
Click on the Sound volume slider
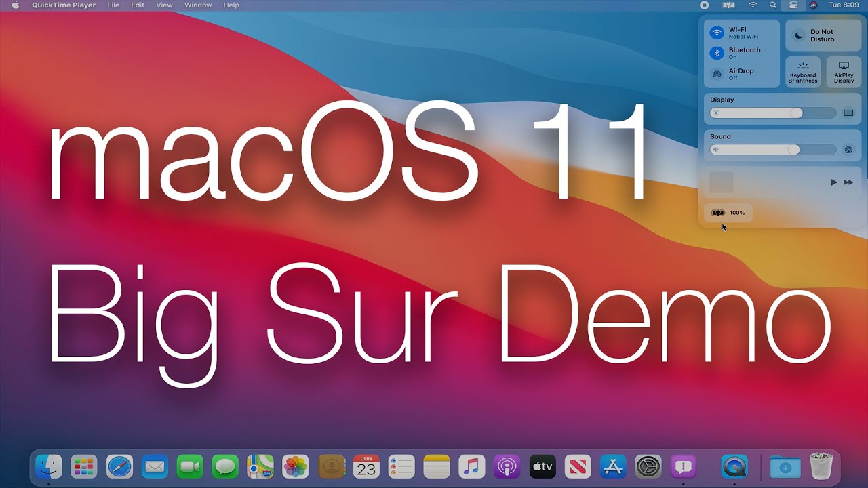pyautogui.click(x=773, y=150)
